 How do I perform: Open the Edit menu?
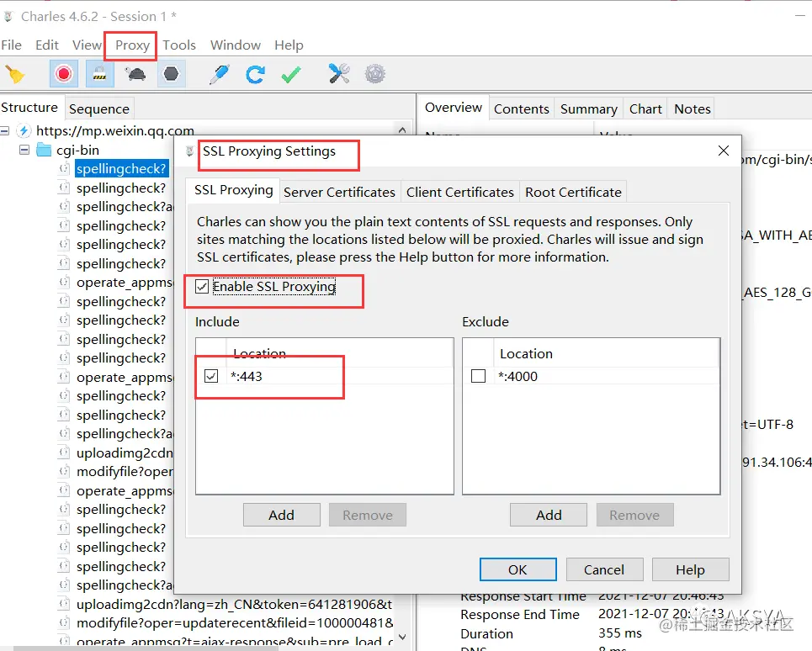(x=47, y=45)
